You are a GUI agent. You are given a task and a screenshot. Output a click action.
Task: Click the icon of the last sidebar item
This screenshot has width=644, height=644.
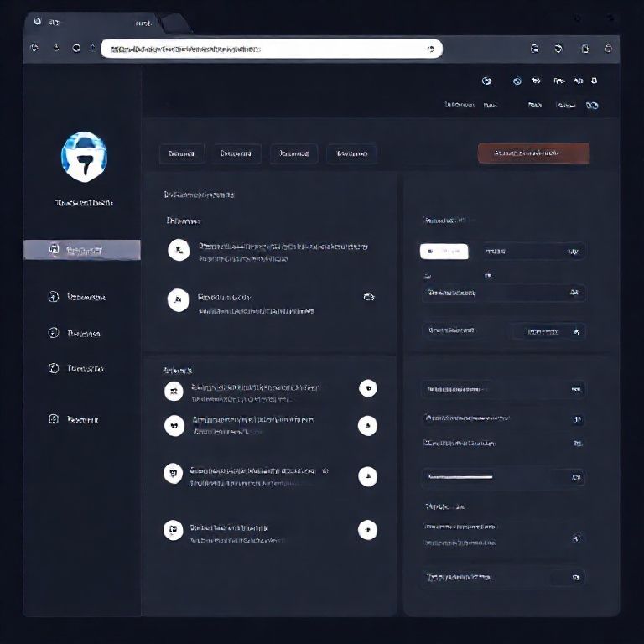click(54, 418)
